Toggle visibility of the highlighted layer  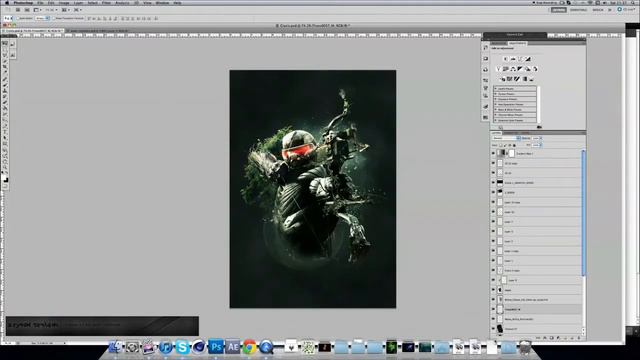[493, 309]
